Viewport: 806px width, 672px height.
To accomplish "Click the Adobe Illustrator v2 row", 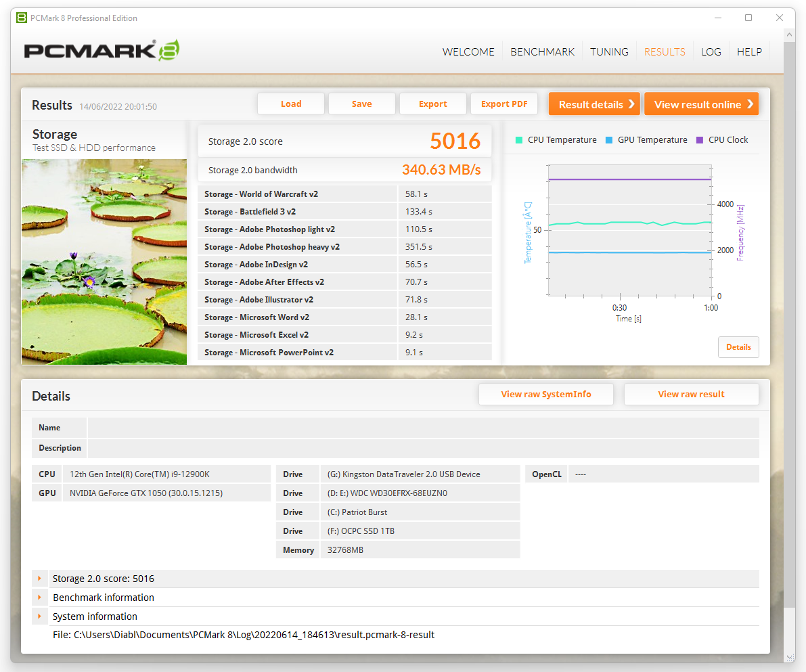I will click(x=344, y=299).
